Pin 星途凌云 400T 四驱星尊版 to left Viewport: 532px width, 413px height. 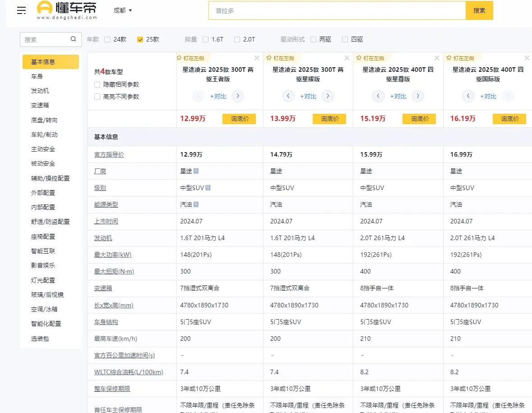pos(370,58)
